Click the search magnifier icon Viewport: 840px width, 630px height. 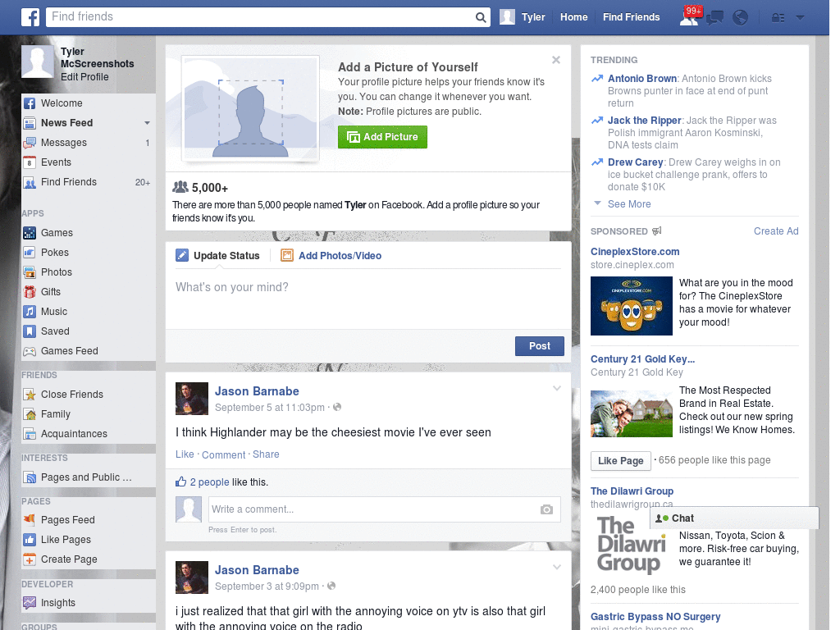pos(481,17)
